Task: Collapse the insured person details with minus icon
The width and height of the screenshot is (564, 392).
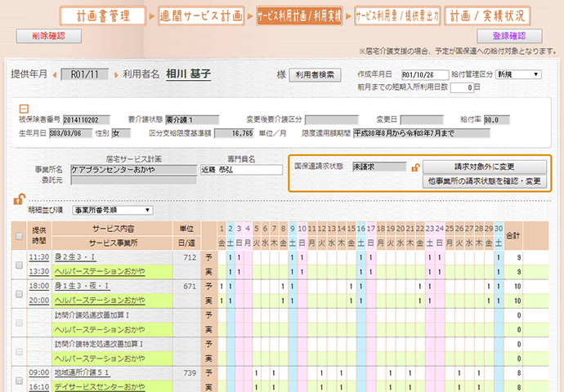Action: 24,108
